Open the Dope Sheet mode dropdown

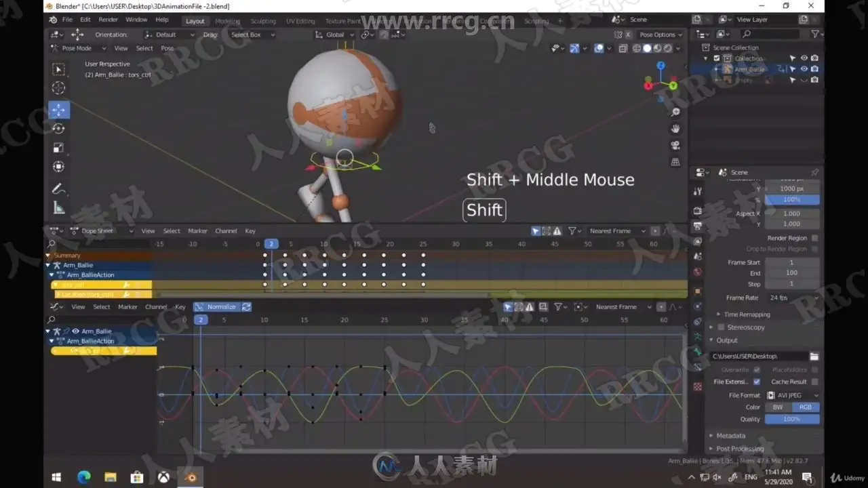[x=102, y=231]
